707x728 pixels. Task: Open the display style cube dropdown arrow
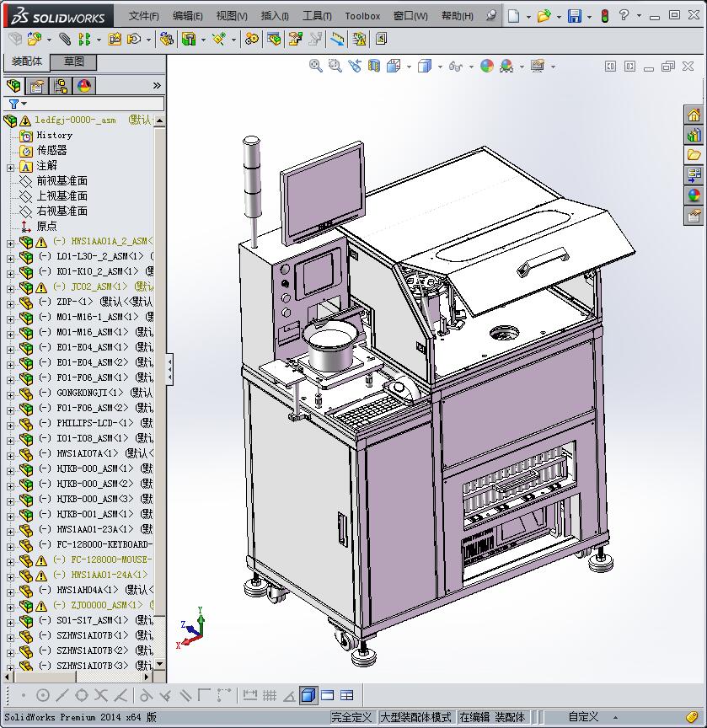pyautogui.click(x=439, y=67)
